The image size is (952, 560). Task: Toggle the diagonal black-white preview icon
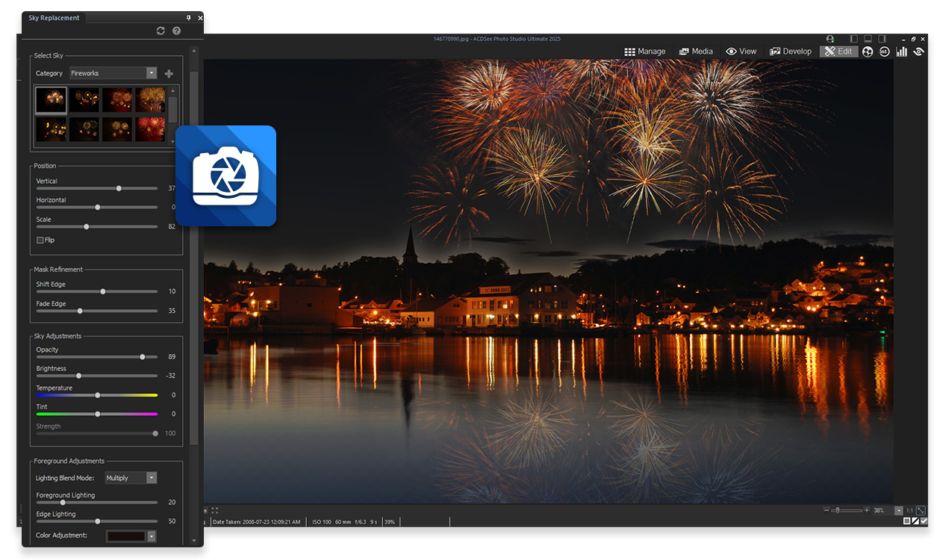pos(915,521)
